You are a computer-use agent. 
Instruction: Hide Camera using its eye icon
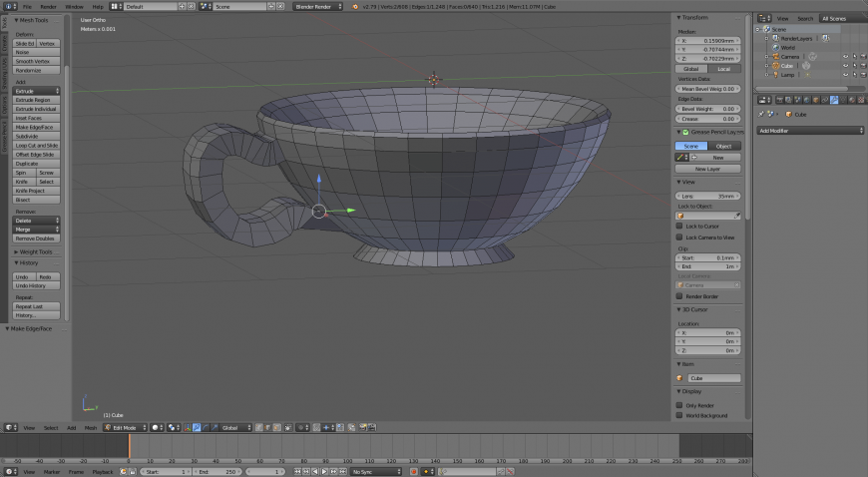pyautogui.click(x=845, y=57)
